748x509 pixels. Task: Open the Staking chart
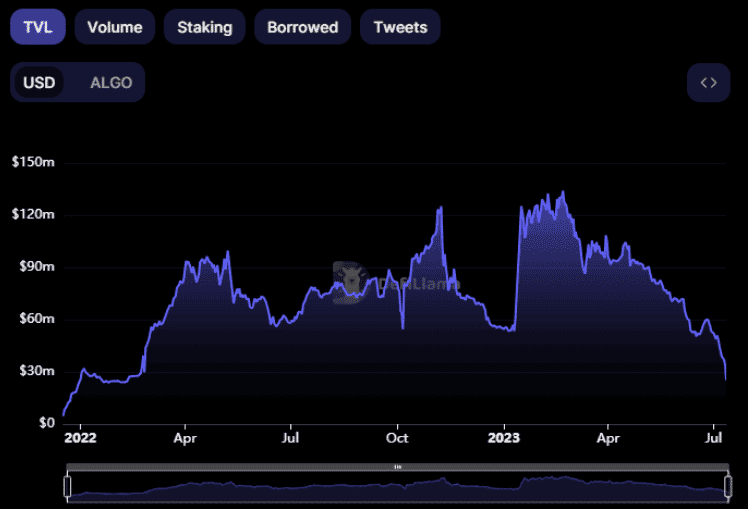coord(205,27)
